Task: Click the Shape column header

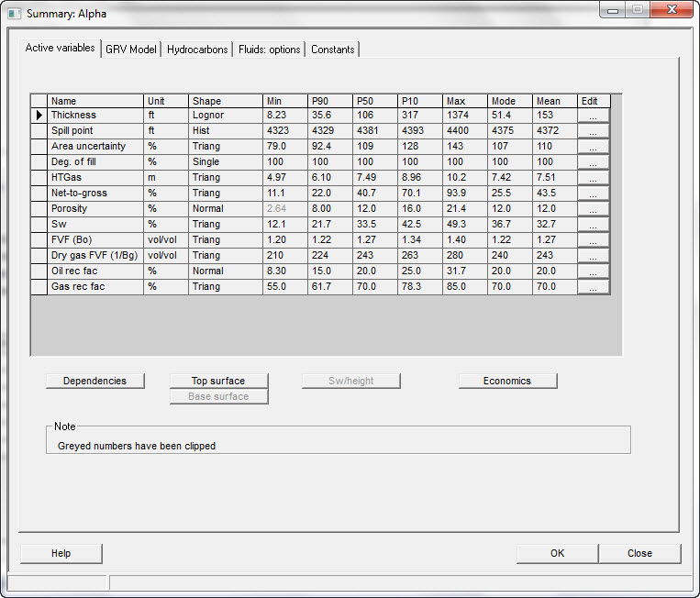Action: click(x=226, y=101)
